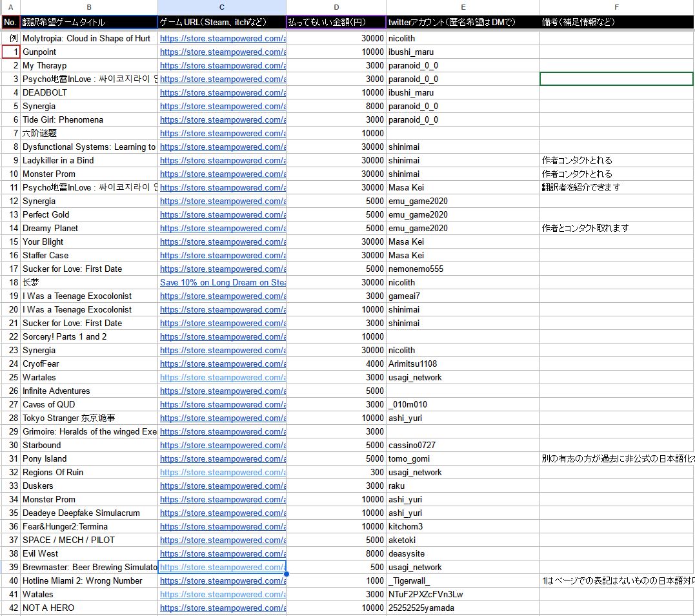The image size is (695, 616).
Task: Select column B header
Action: (89, 7)
